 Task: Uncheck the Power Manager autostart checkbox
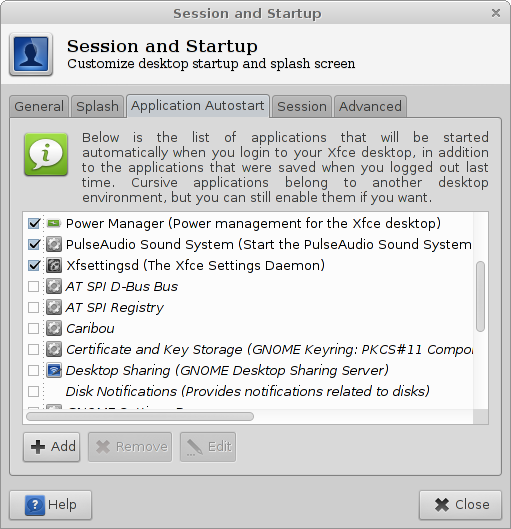pyautogui.click(x=34, y=223)
